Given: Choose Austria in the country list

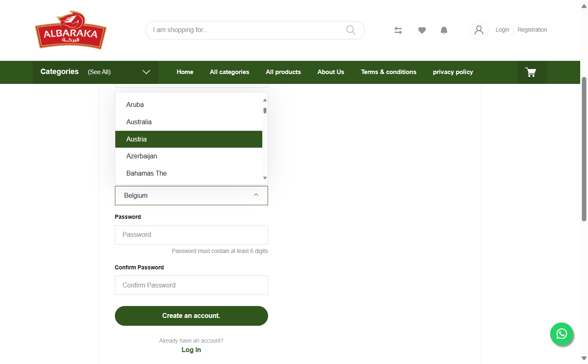Looking at the screenshot, I should (x=189, y=139).
